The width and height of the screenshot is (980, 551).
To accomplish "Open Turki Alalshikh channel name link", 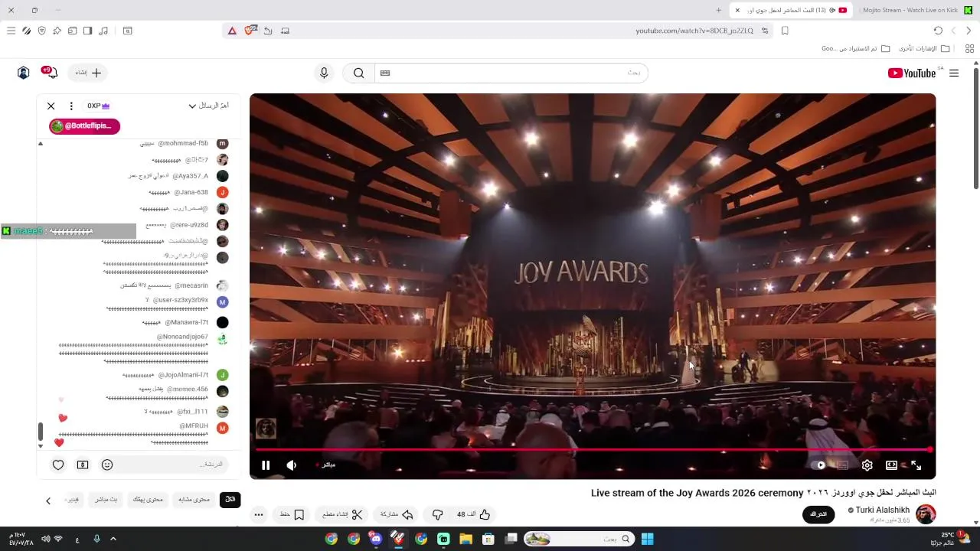I will coord(883,510).
